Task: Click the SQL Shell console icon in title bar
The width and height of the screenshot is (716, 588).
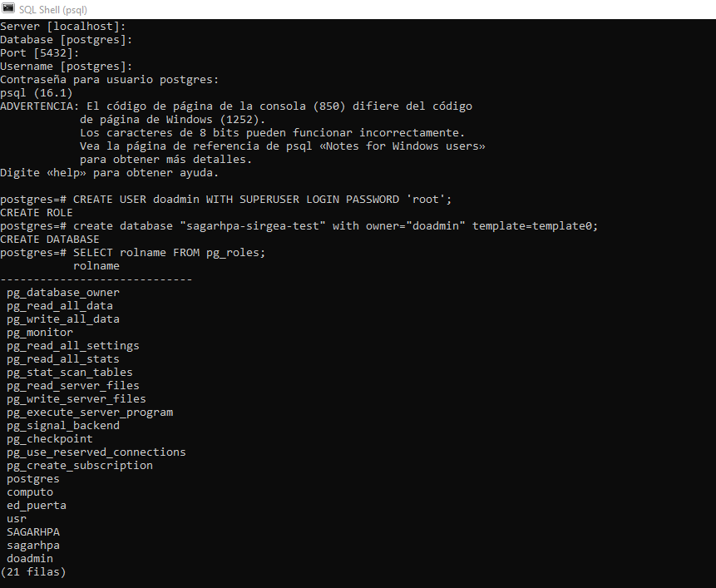Action: 8,8
